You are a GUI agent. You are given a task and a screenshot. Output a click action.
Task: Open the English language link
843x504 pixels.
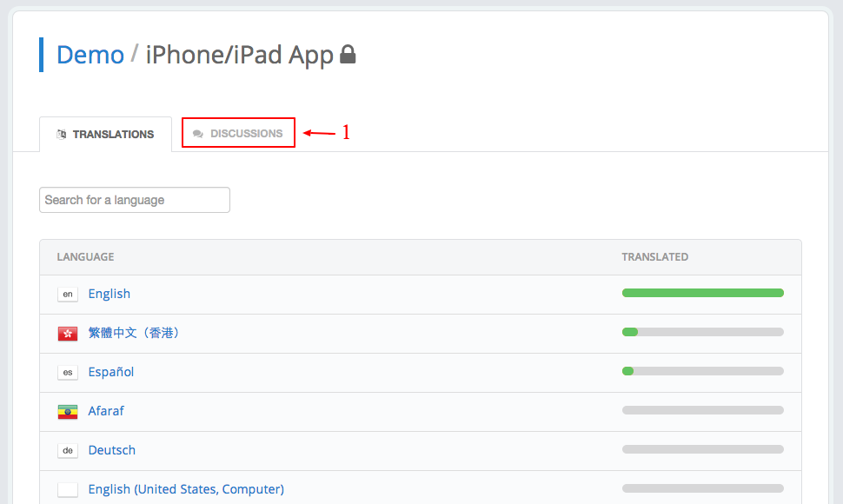[x=110, y=294]
